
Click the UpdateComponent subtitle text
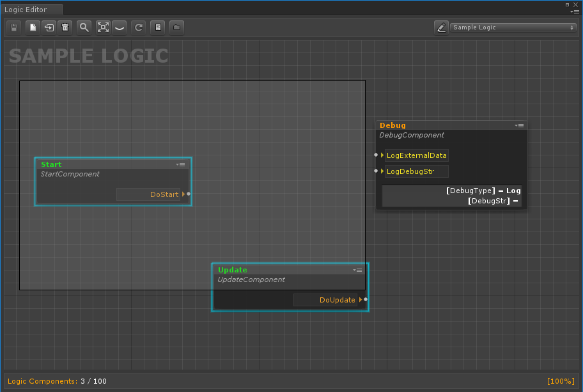(251, 279)
